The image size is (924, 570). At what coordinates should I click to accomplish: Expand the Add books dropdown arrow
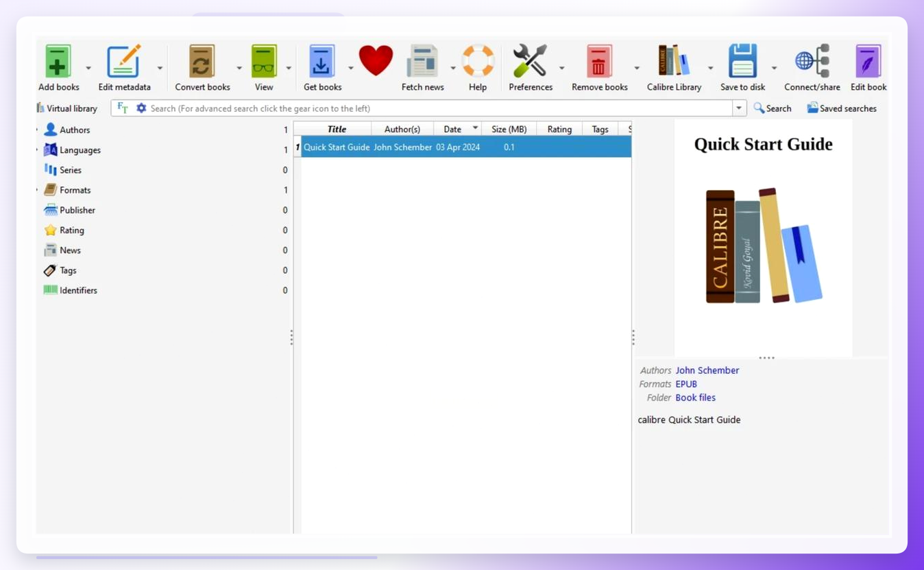pos(88,68)
